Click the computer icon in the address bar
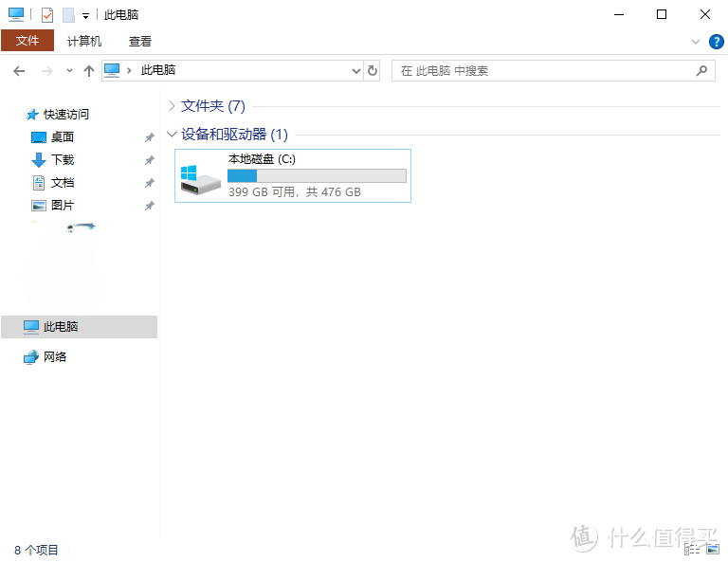 click(112, 70)
